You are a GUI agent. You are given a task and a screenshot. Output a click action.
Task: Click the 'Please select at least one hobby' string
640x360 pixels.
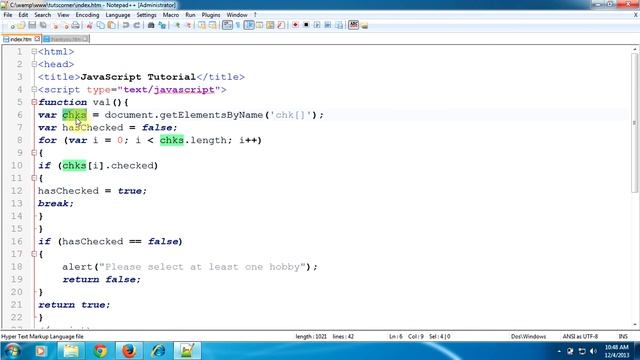(x=202, y=267)
